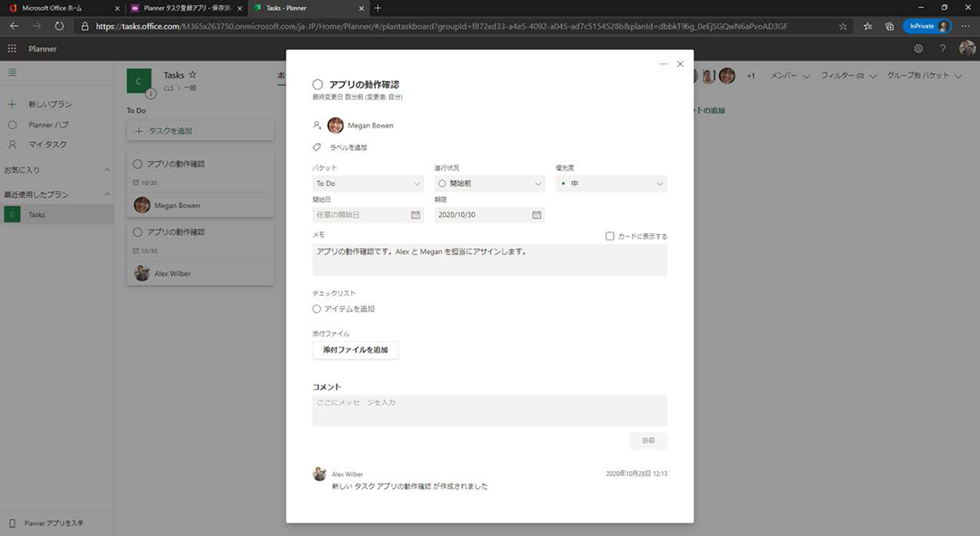
Task: Click Megan Bowen avatar in dialog
Action: pos(336,126)
